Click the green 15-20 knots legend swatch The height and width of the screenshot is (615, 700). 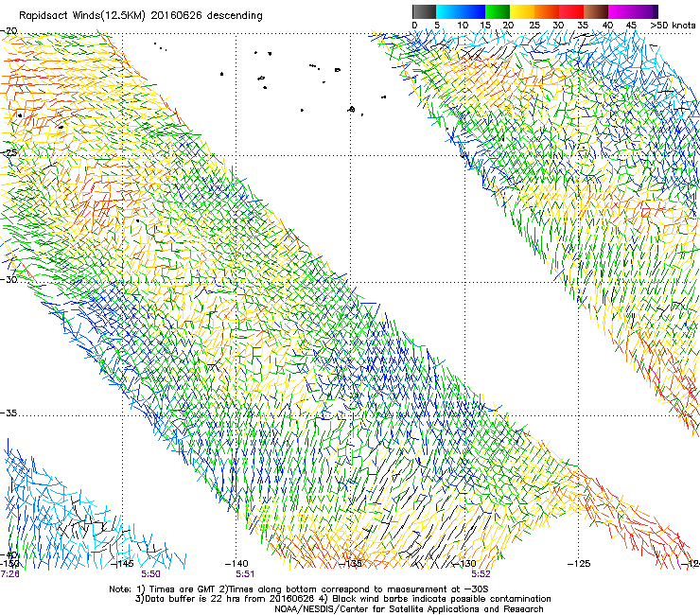coord(498,11)
